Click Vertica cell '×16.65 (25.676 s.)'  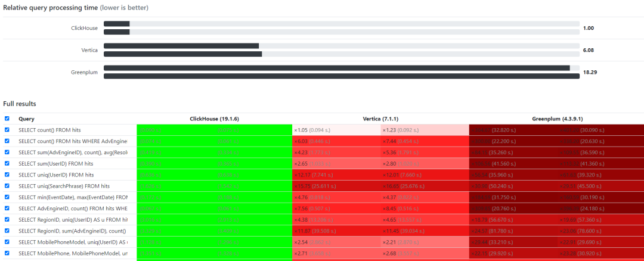(x=425, y=186)
